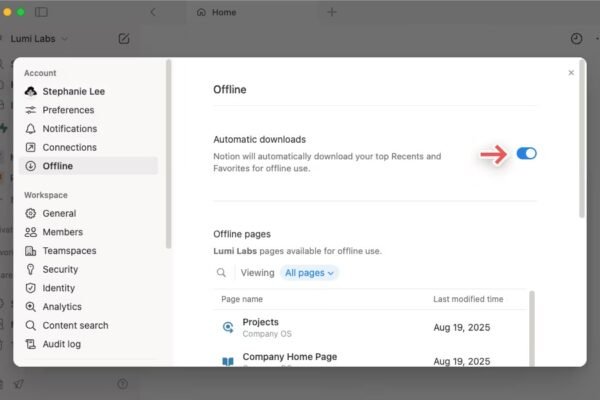This screenshot has height=400, width=600.
Task: Open the All pages viewing filter
Action: tap(309, 272)
